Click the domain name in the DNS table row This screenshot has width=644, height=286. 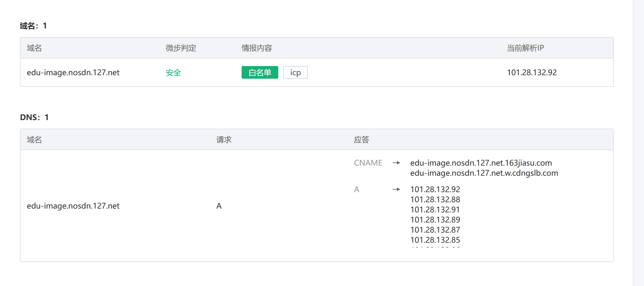tap(73, 206)
